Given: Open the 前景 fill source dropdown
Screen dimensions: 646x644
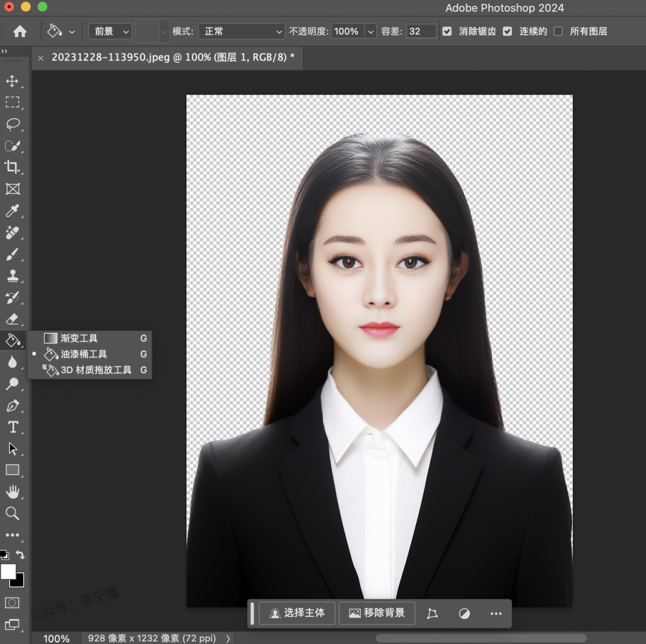Looking at the screenshot, I should point(110,32).
